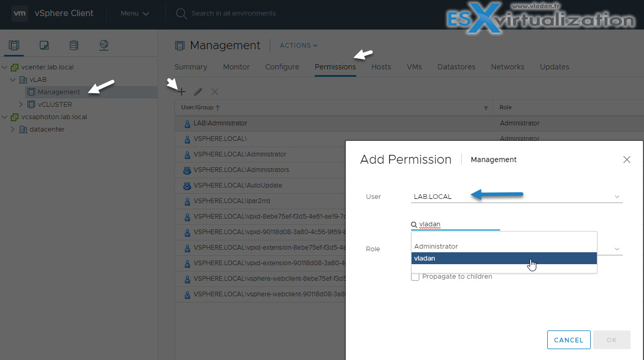
Task: Click the User/Group column filter icon
Action: (486, 108)
